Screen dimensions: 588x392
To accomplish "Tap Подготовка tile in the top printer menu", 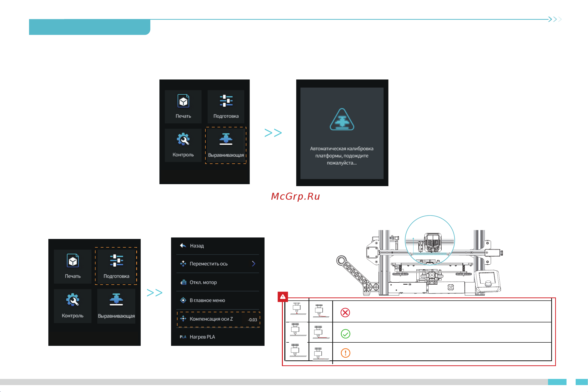I will click(226, 106).
